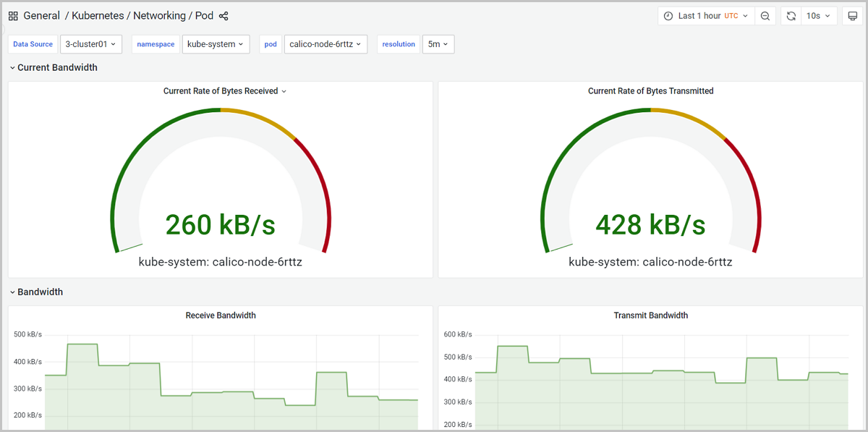Click the zoom out time range icon
The height and width of the screenshot is (432, 868).
coord(765,16)
